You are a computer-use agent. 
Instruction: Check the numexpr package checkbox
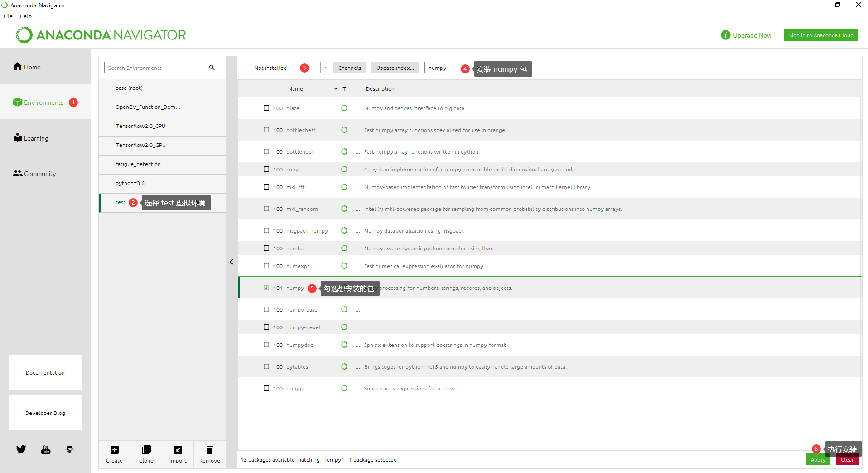266,266
